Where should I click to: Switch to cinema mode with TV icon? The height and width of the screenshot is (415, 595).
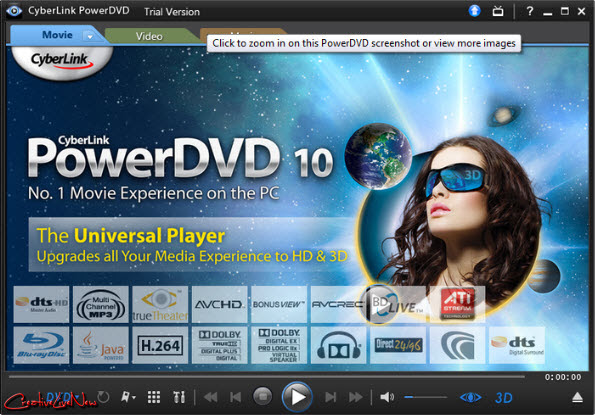498,11
